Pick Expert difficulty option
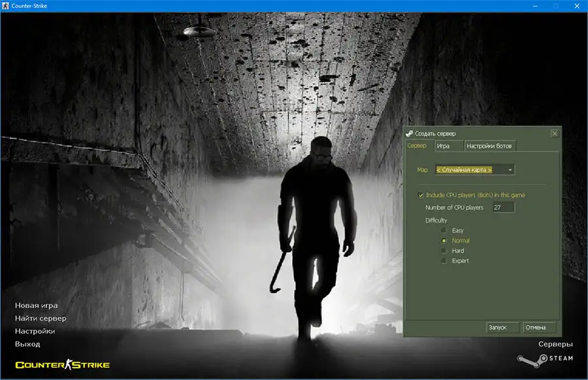 [444, 261]
